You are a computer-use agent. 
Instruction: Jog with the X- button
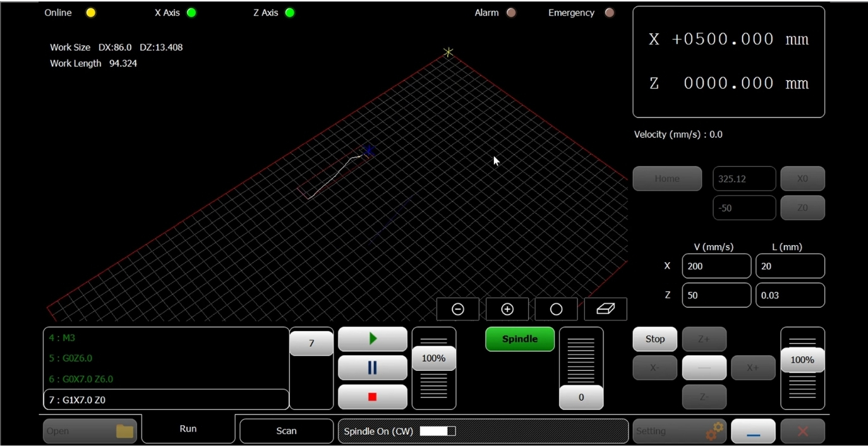[x=655, y=368]
